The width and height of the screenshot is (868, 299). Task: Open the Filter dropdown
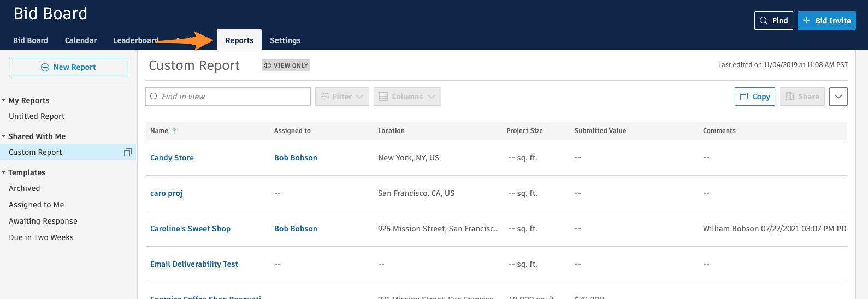[x=342, y=97]
